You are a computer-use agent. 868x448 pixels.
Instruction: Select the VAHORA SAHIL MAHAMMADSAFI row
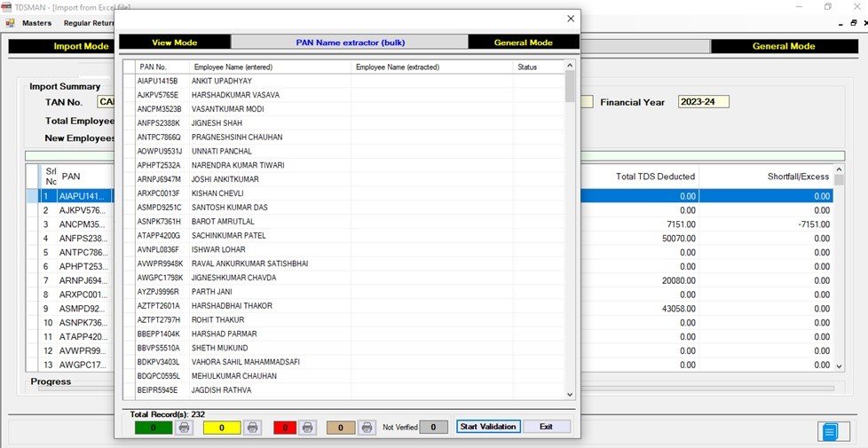pyautogui.click(x=343, y=362)
